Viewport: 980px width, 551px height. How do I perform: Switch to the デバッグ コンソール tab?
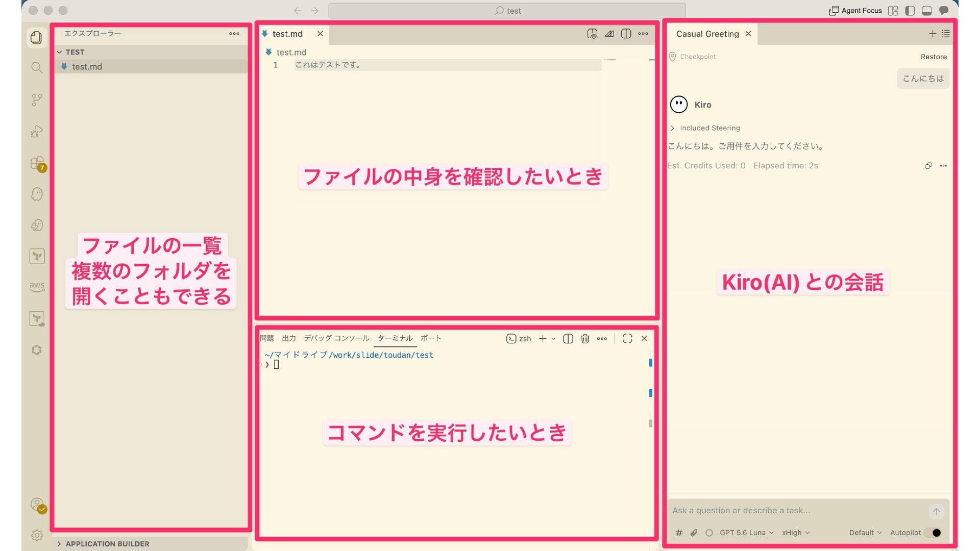(x=336, y=338)
